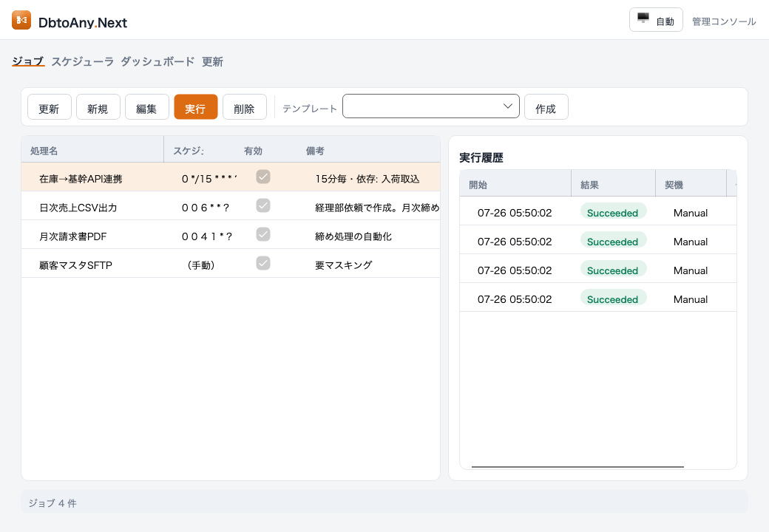Screen dimensions: 769x532
Task: Toggle 有効 checkbox for 在庫→基幹API連携
Action: click(263, 177)
